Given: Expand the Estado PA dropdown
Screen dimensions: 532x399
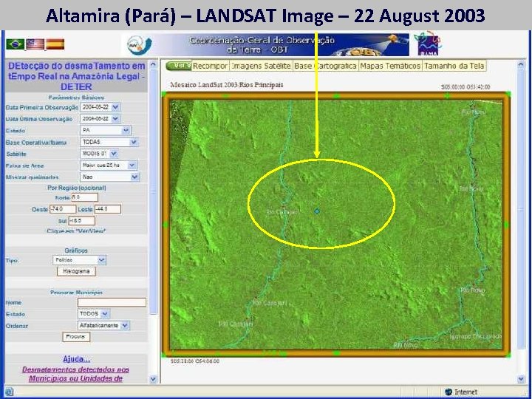Looking at the screenshot, I should click(126, 130).
